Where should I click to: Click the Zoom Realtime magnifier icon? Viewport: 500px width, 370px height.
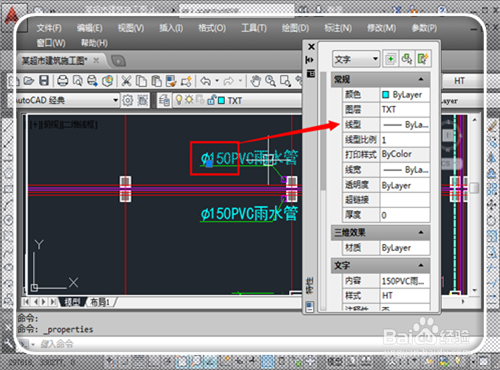pyautogui.click(x=270, y=81)
